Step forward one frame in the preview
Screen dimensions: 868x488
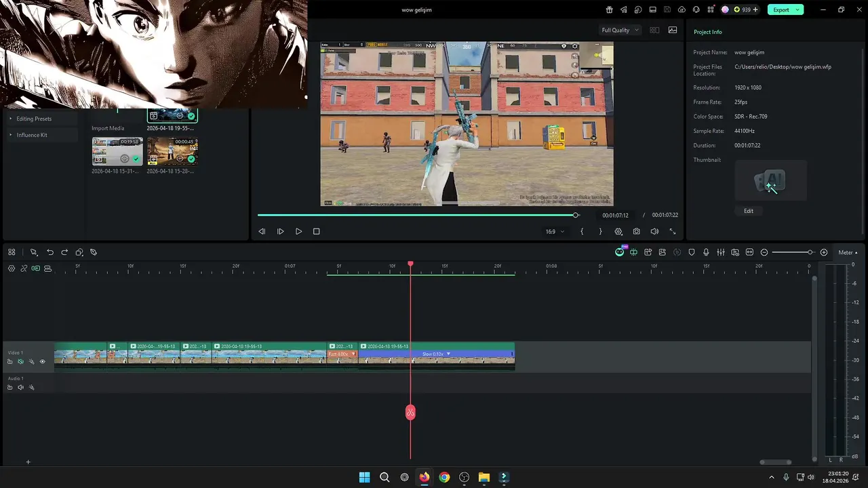tap(280, 231)
